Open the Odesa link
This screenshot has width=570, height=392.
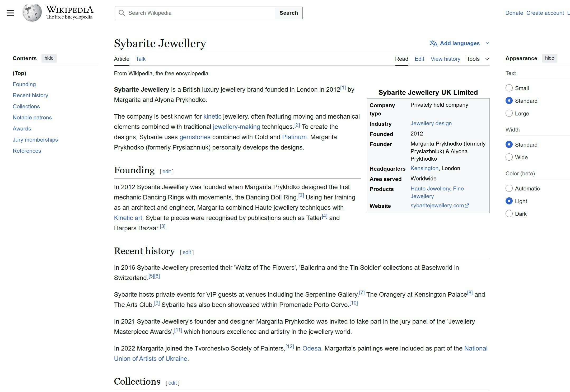click(x=312, y=348)
